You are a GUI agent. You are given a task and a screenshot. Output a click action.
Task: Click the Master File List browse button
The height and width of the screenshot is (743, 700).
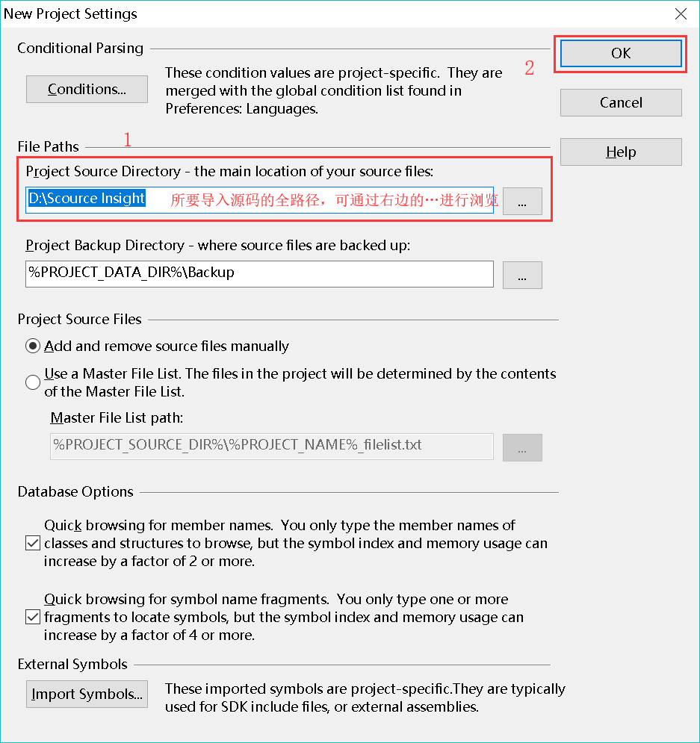coord(522,447)
